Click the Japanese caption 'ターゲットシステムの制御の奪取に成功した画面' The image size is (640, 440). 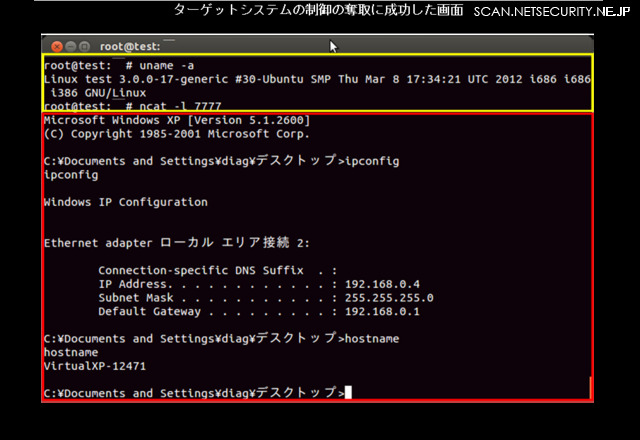[318, 10]
